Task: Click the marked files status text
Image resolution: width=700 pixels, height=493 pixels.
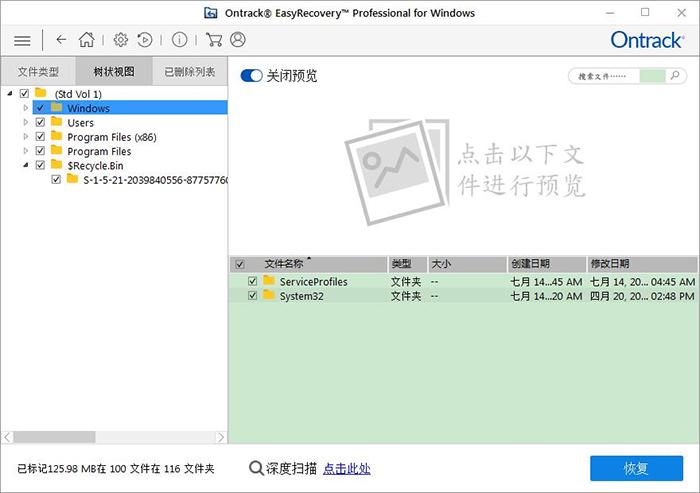Action: pos(116,468)
